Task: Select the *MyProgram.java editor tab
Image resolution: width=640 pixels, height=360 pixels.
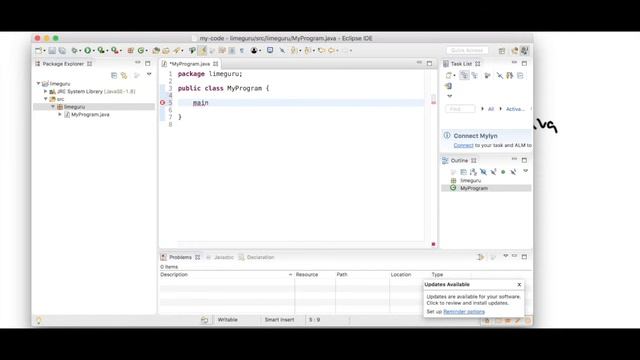Action: click(190, 64)
